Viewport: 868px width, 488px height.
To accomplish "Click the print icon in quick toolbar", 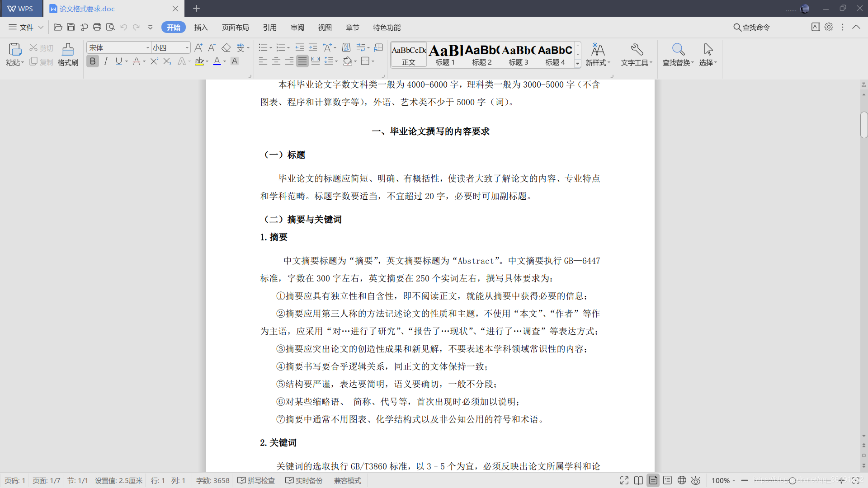I will tap(97, 27).
